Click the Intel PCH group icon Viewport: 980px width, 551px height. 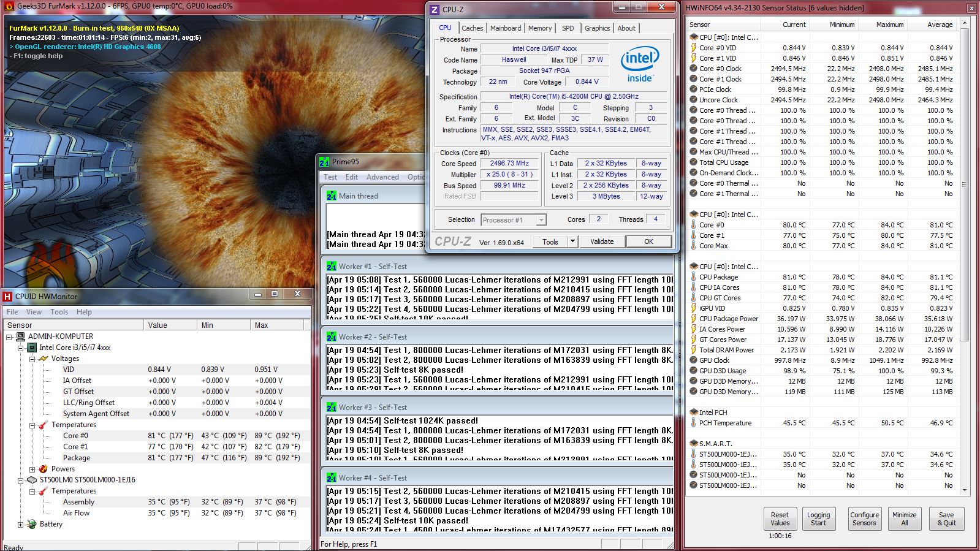click(x=693, y=412)
